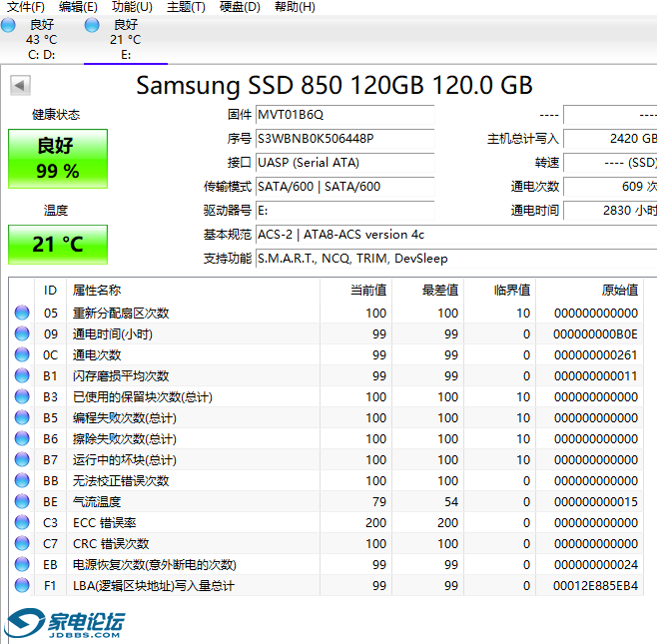Click the 21 °C temperature box
Viewport: 657px width, 644px height.
[58, 245]
